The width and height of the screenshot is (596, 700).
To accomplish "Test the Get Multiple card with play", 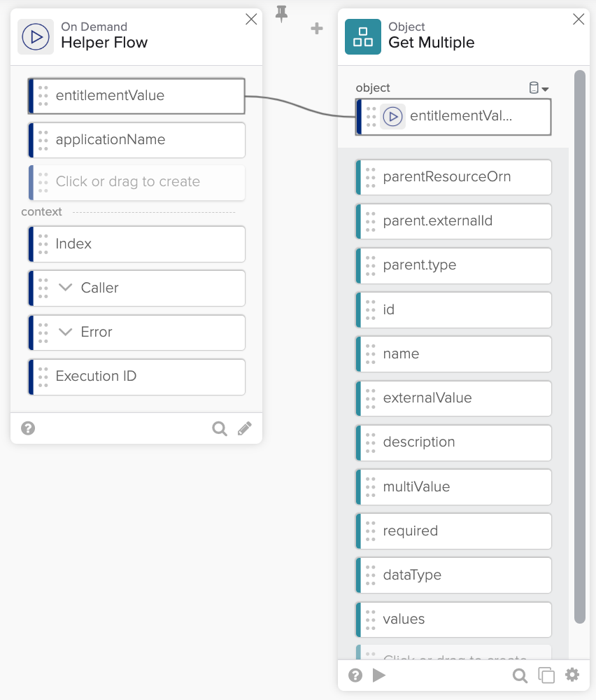I will [x=379, y=675].
